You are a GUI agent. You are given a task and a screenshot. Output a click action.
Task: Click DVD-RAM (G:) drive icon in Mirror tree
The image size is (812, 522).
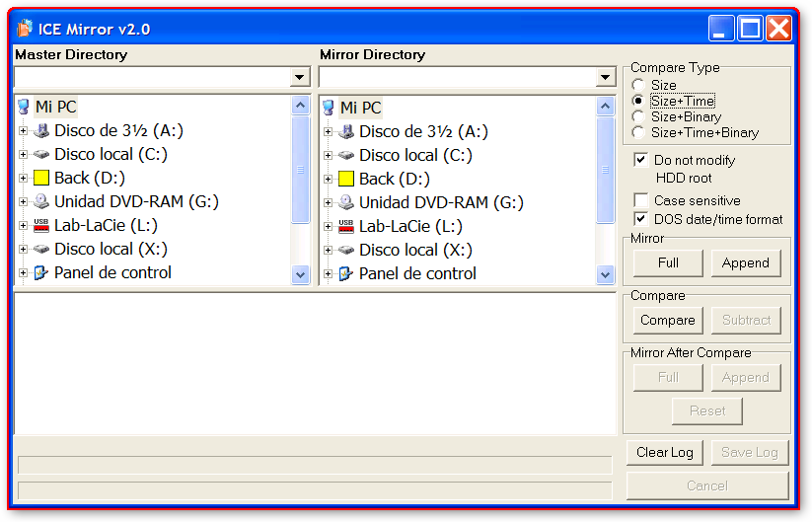point(345,202)
